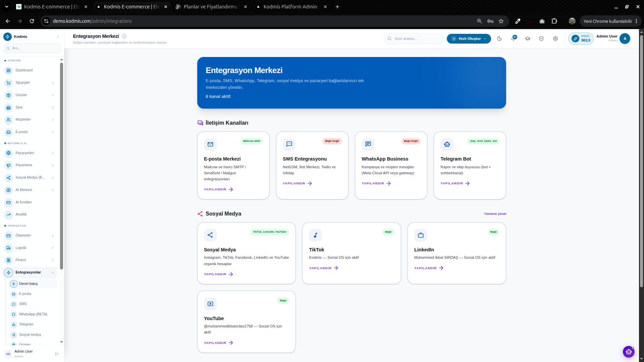Switch to Kodmis Platform Admin browser tab
The height and width of the screenshot is (362, 644).
290,7
